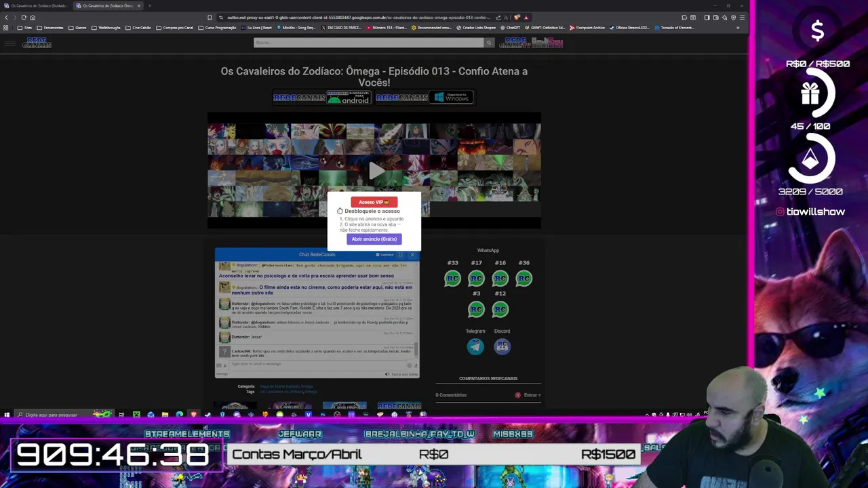
Task: Open the Flashpoint Archive bookmark
Action: point(587,28)
